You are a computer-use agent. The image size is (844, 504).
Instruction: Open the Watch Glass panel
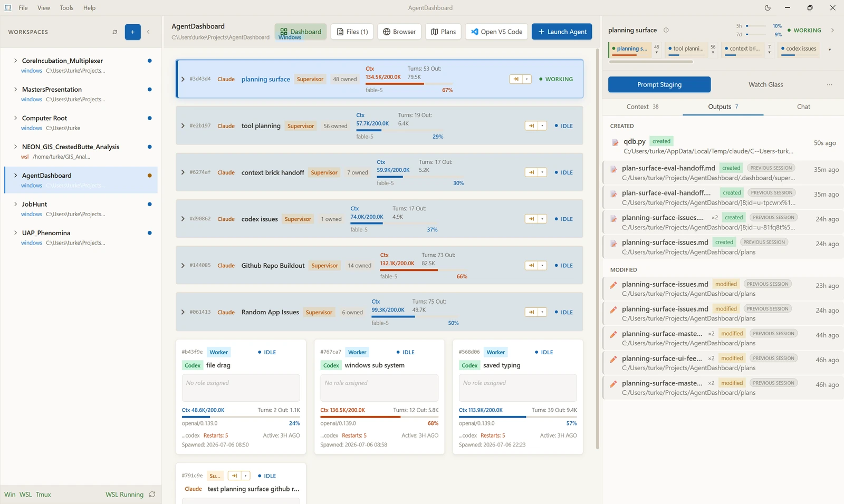[765, 84]
